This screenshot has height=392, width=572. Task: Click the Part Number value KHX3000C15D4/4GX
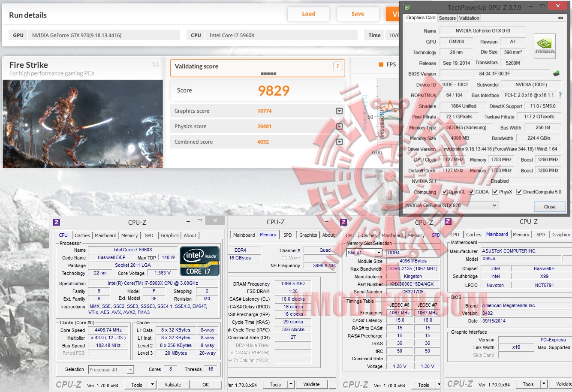(x=413, y=284)
